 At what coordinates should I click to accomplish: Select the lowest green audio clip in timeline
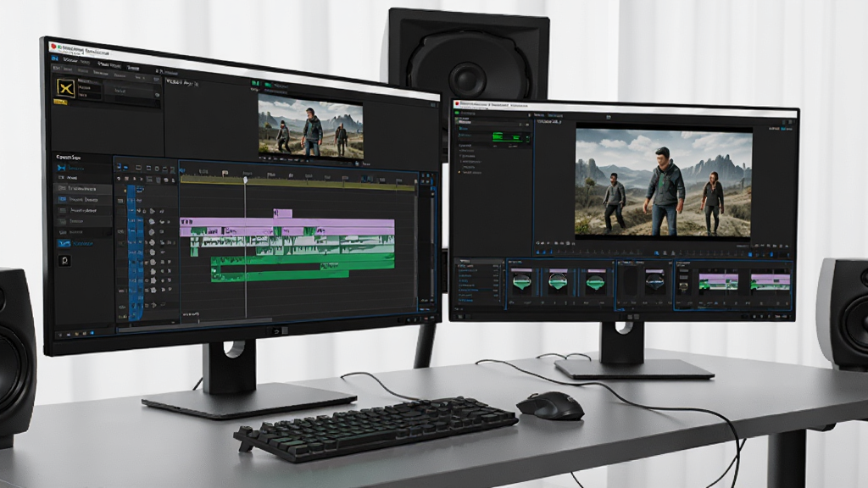point(280,274)
